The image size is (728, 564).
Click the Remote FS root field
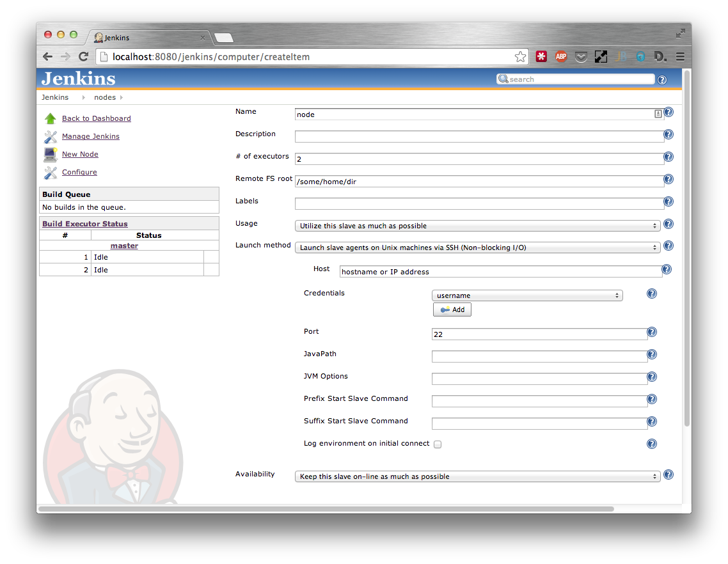[480, 182]
